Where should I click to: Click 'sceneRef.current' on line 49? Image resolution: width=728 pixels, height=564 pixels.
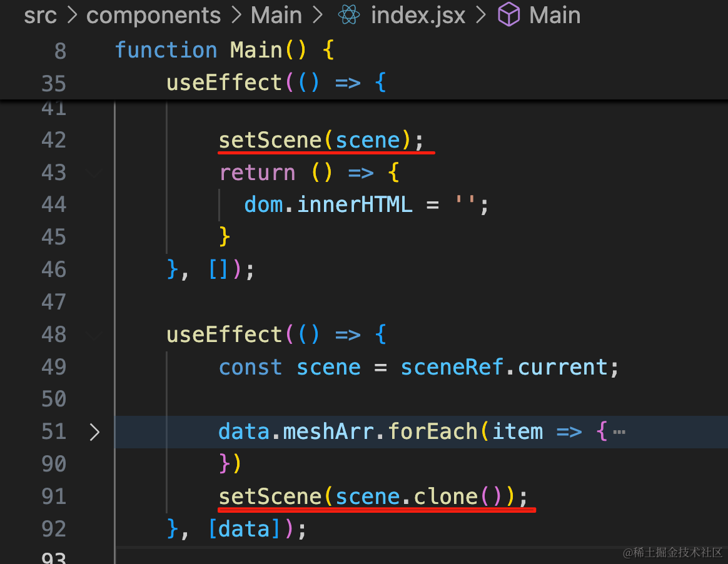[504, 368]
